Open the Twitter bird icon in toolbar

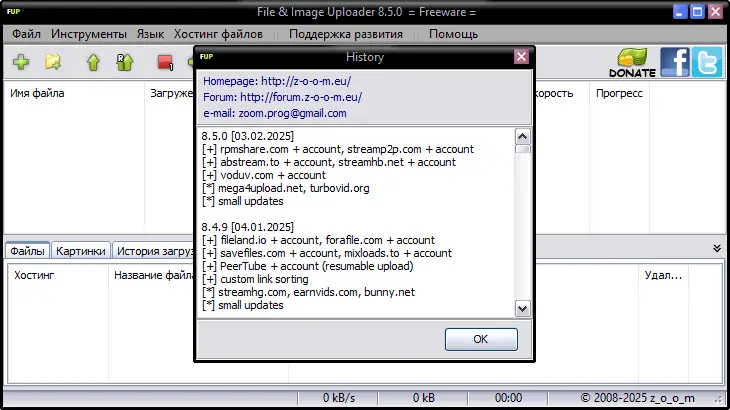click(x=707, y=62)
